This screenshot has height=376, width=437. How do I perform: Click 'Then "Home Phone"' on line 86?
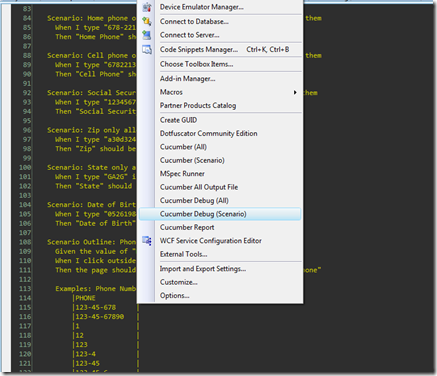click(x=90, y=37)
